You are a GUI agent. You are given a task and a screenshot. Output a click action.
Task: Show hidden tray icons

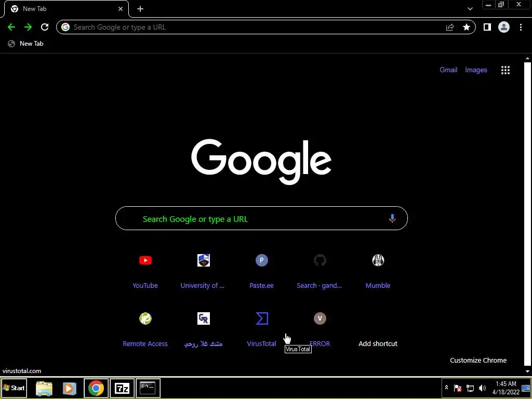coord(446,388)
